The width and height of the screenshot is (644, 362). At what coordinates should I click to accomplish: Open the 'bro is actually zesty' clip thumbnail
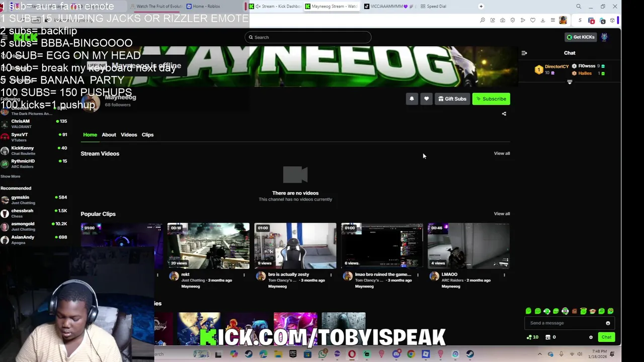295,246
